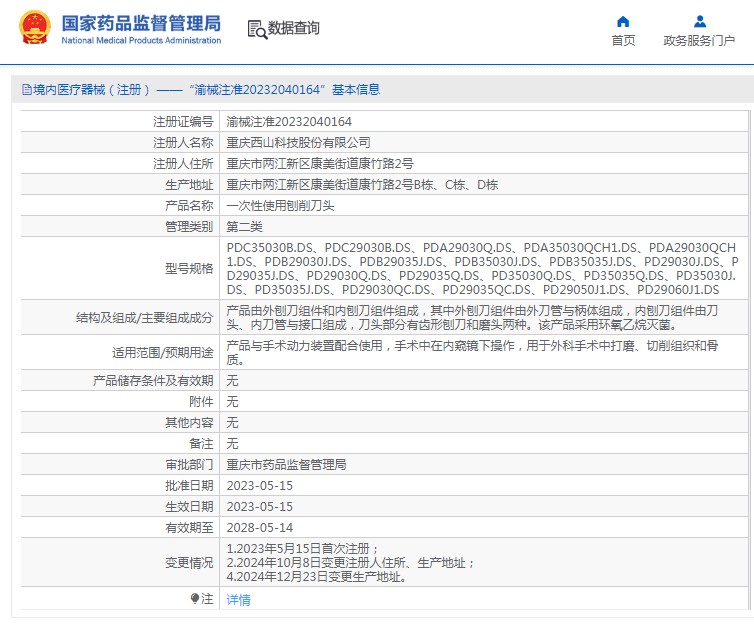Screen dimensions: 754x627
Task: Select product name 一次性使用刨削刀头
Action: (280, 206)
